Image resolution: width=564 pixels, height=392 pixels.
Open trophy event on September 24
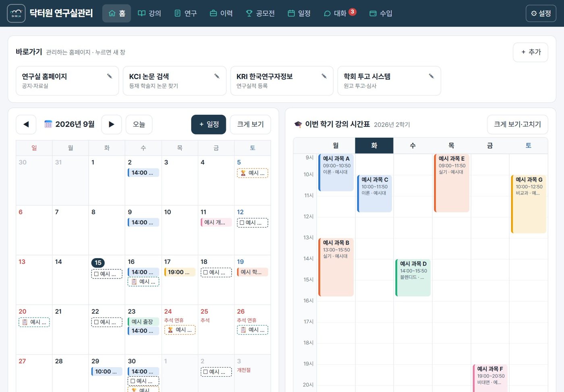tap(180, 330)
